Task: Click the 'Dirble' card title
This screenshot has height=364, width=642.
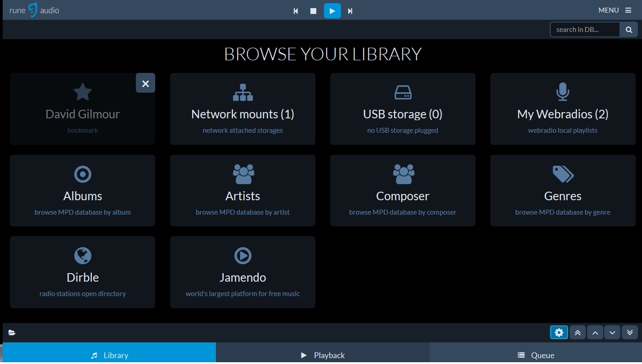Action: pos(83,278)
